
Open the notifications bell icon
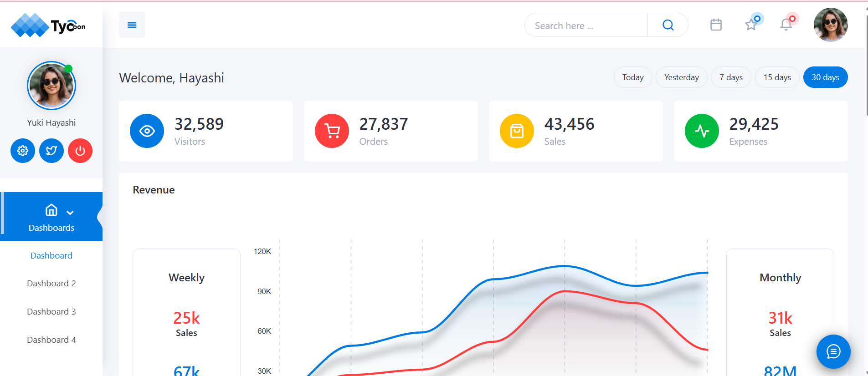point(786,25)
